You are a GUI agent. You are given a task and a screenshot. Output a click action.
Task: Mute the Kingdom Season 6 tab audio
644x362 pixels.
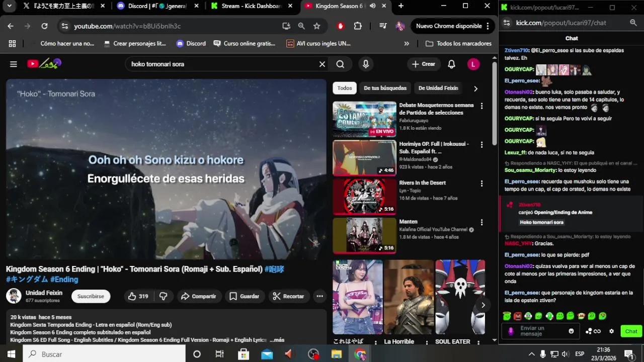coord(372,6)
